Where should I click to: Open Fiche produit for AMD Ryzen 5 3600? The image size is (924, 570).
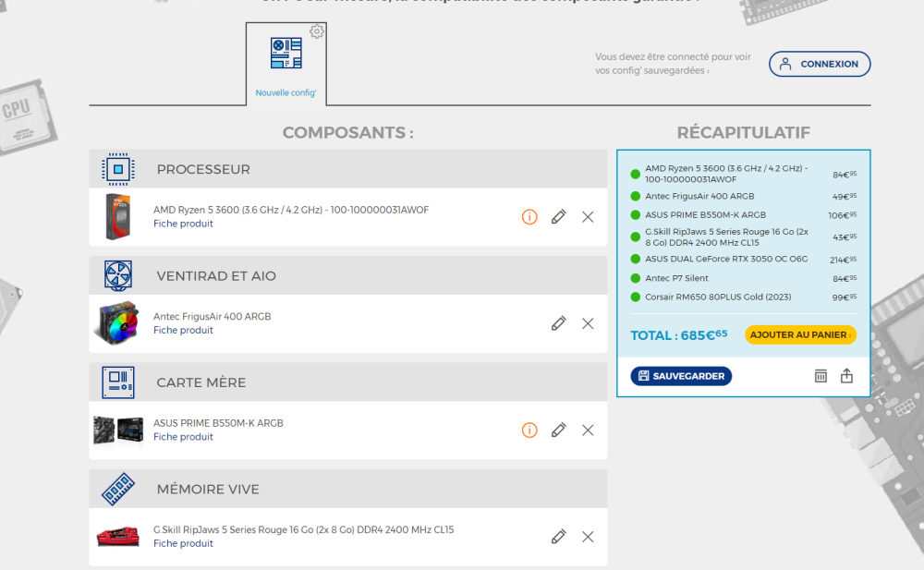tap(183, 224)
